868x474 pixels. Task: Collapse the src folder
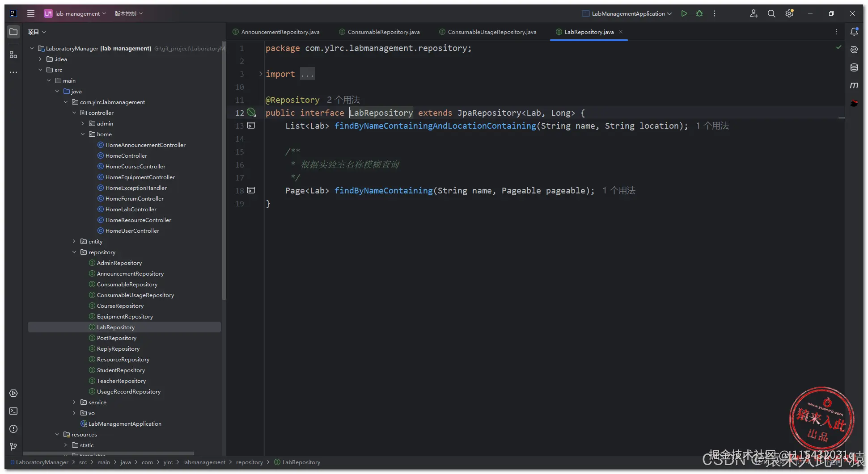click(40, 70)
